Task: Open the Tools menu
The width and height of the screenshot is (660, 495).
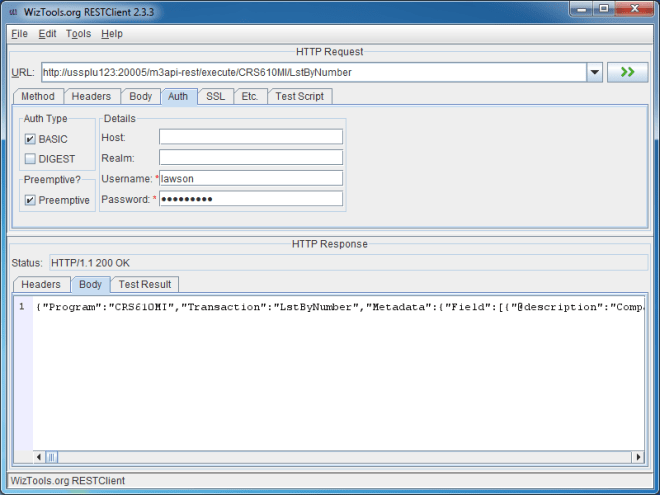Action: [78, 33]
